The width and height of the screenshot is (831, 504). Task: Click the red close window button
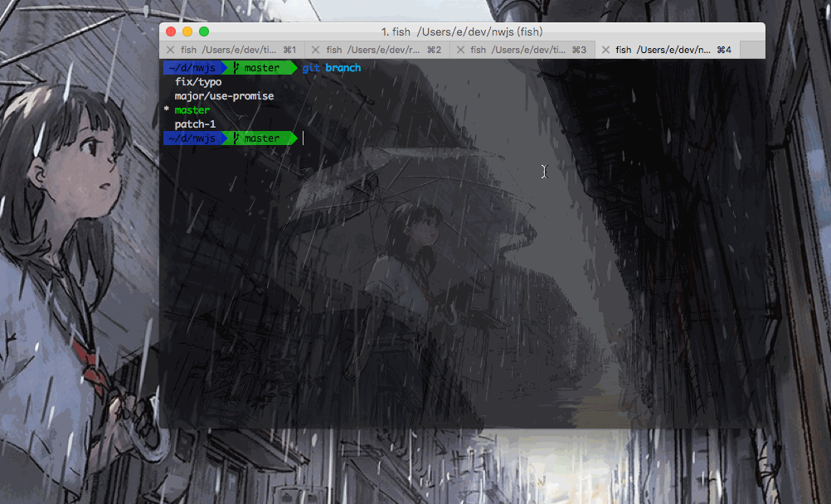pyautogui.click(x=171, y=31)
